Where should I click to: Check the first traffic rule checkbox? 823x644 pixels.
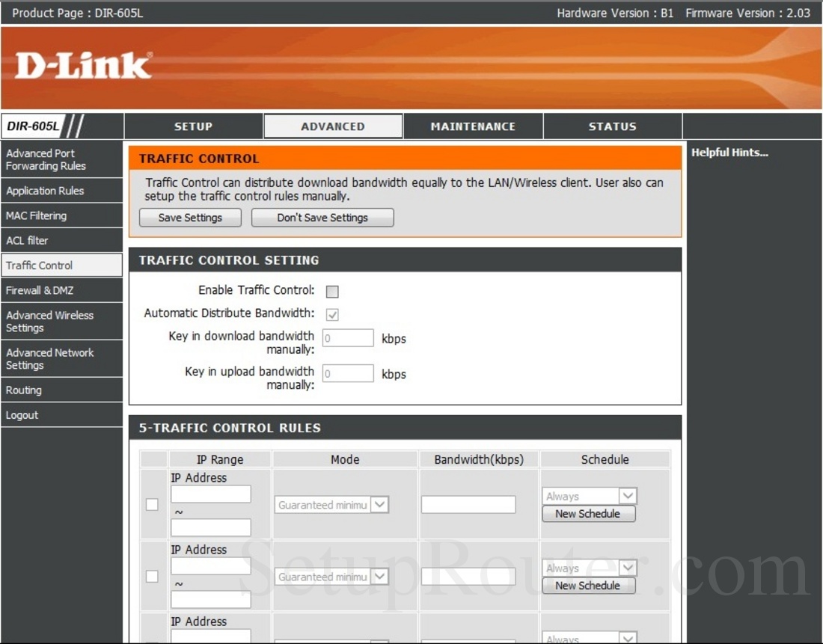pos(152,504)
